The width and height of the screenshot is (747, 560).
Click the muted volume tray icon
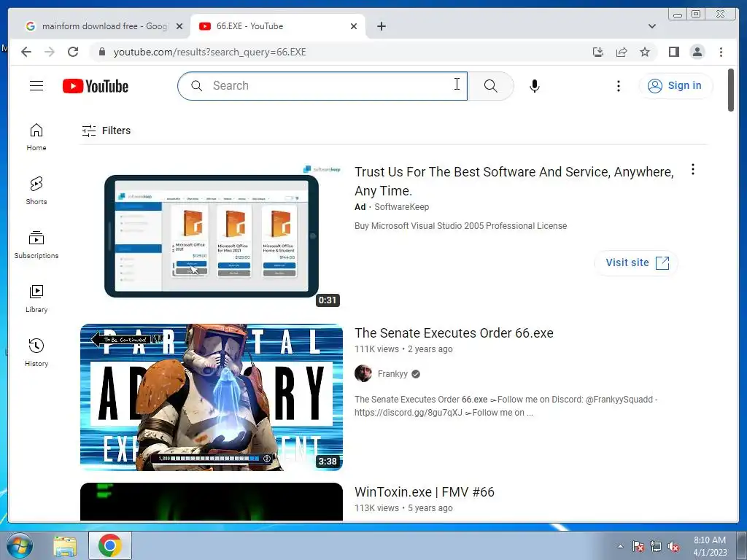(673, 547)
